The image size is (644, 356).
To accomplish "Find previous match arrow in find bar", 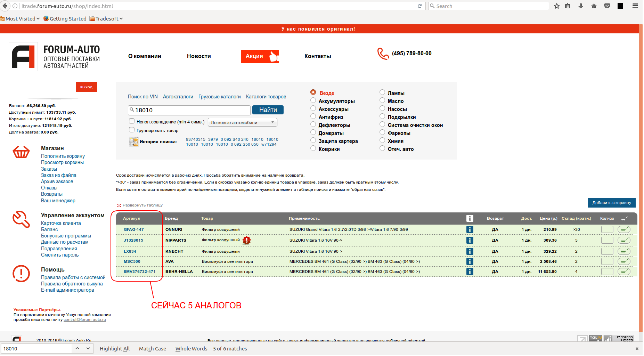I will 77,348.
